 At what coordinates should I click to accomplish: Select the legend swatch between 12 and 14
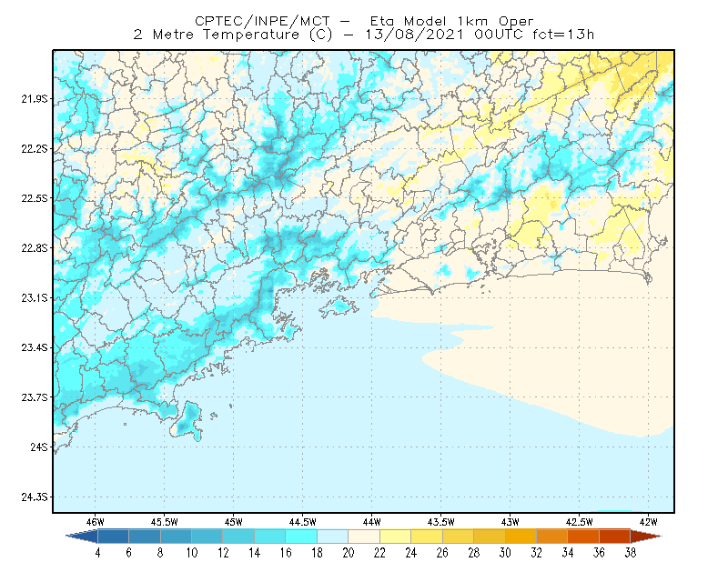click(x=238, y=537)
